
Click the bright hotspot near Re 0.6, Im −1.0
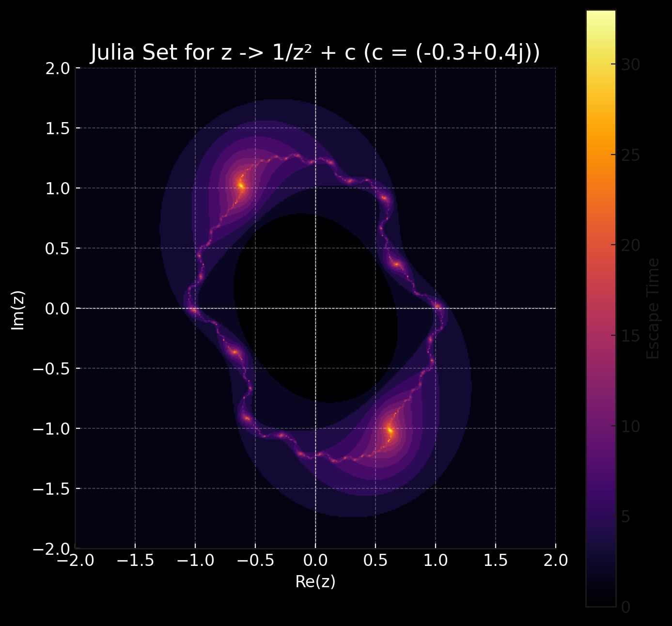click(x=390, y=431)
